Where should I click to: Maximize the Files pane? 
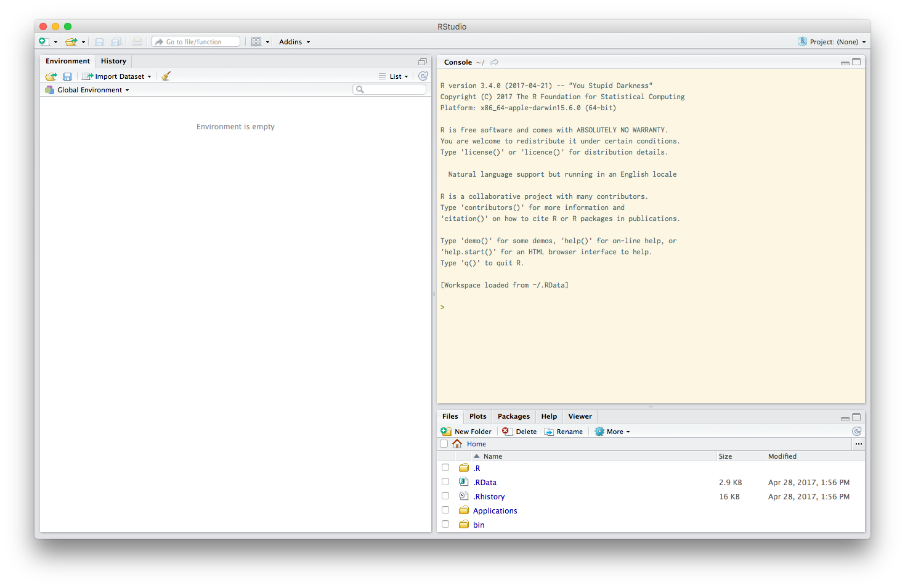point(856,417)
